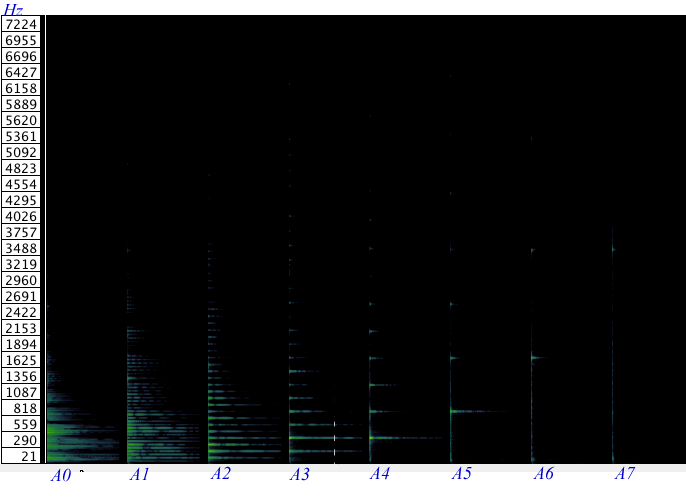Select the 21 Hz bottom scale label
Image resolution: width=686 pixels, height=500 pixels.
click(21, 456)
